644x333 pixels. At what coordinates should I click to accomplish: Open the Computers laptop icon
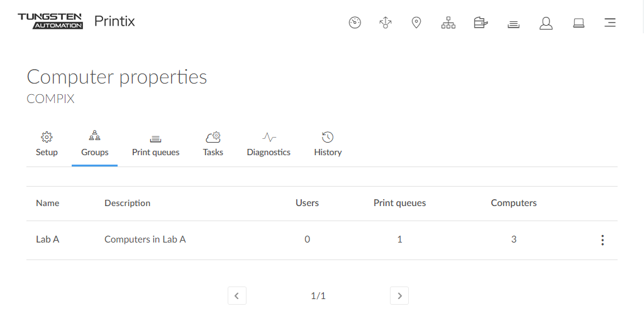point(579,23)
